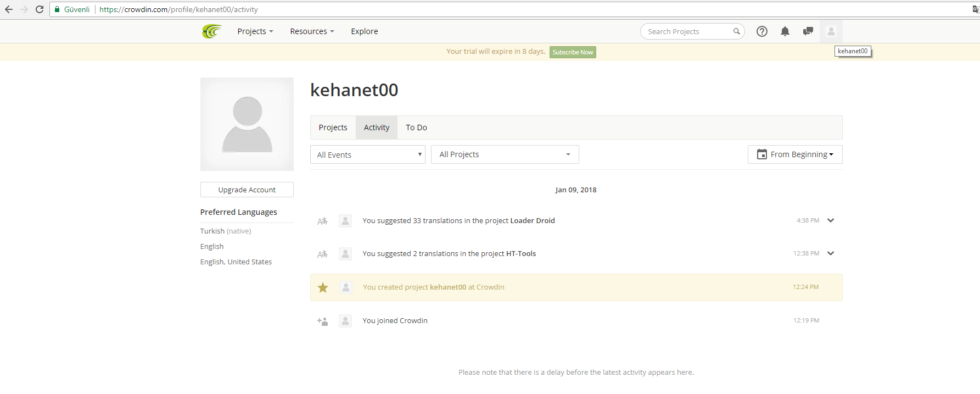Click the search magnifier icon

coord(736,31)
